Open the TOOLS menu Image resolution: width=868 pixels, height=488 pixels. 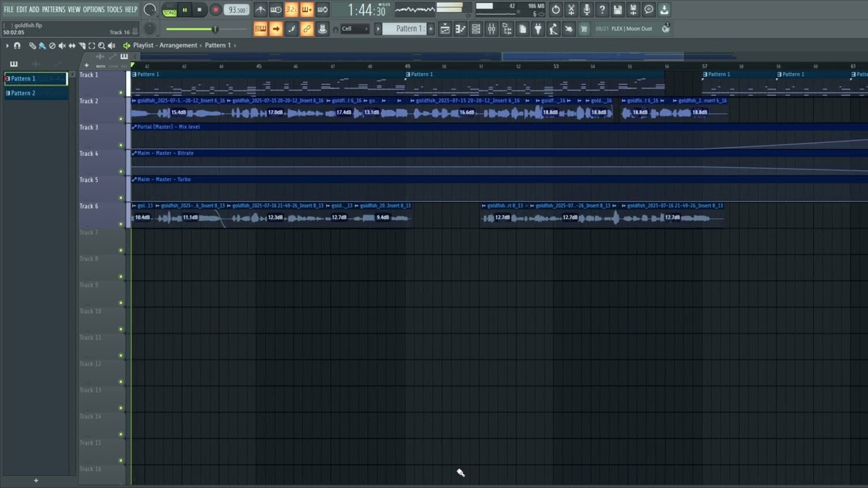(x=115, y=9)
